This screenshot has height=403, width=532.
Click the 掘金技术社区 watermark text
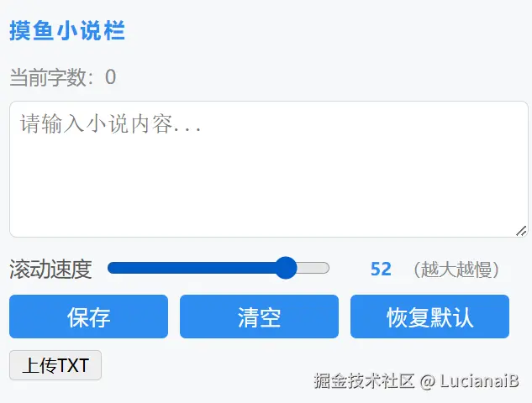[364, 380]
